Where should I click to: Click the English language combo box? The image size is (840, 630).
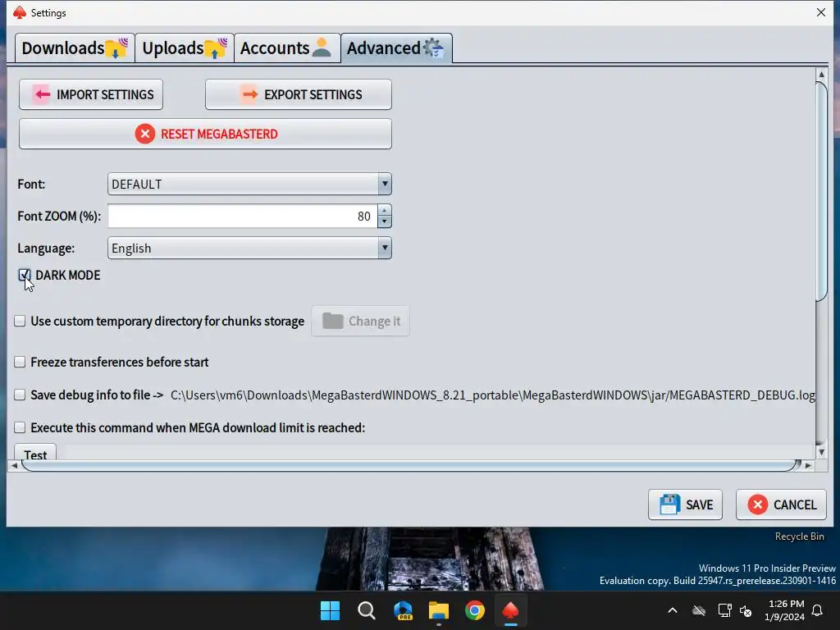(249, 248)
